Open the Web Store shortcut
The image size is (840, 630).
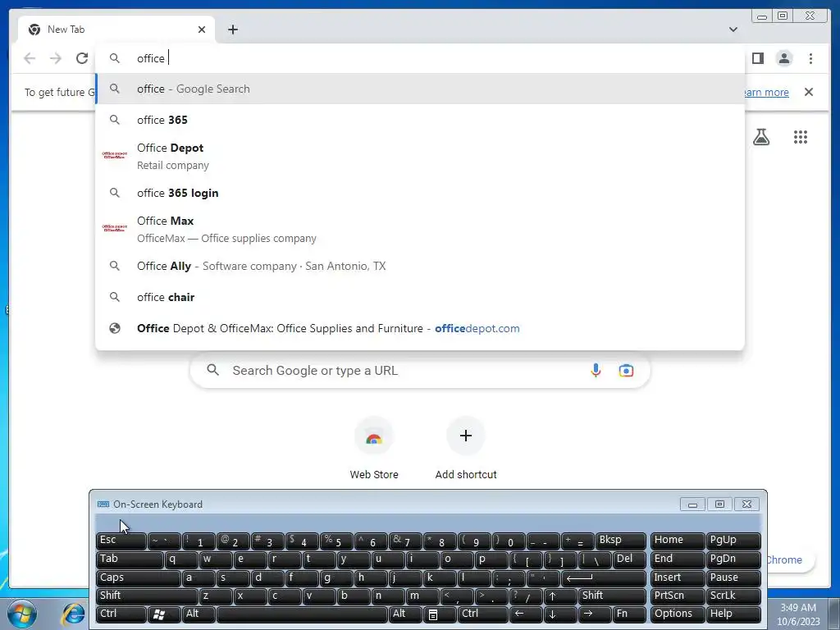click(x=374, y=449)
